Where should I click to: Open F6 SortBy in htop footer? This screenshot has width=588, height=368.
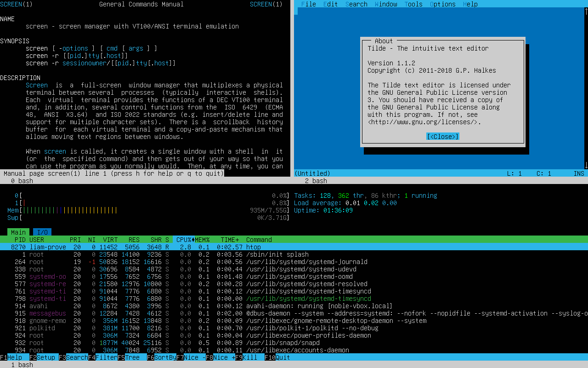pyautogui.click(x=162, y=357)
